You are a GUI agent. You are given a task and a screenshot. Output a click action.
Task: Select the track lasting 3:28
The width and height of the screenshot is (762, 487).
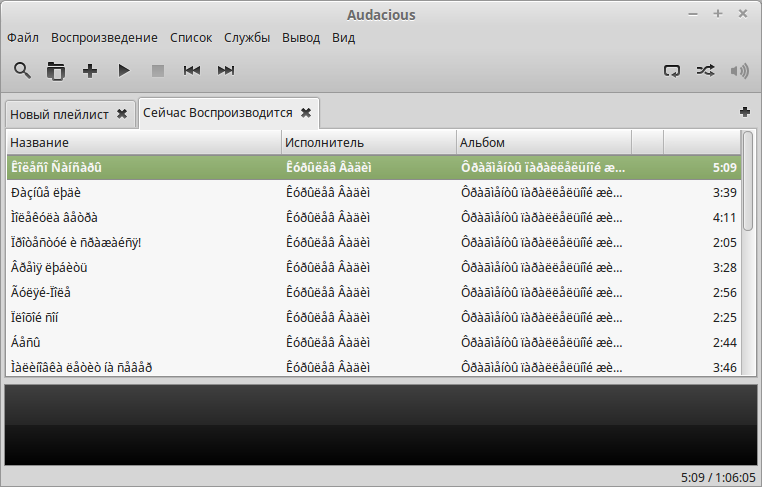coord(374,268)
